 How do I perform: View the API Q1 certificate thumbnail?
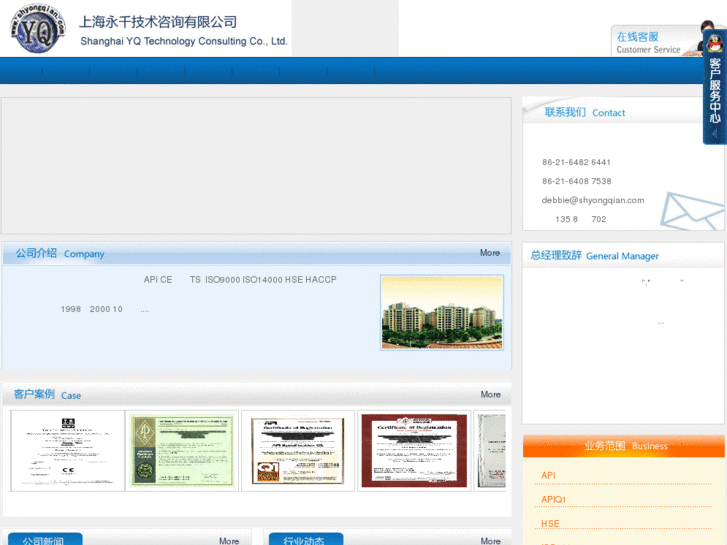[x=298, y=450]
